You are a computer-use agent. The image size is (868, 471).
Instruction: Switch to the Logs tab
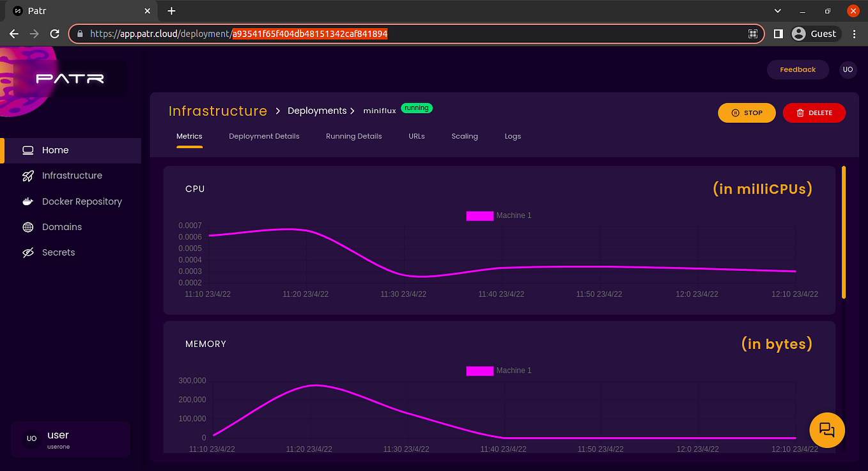[x=513, y=136]
